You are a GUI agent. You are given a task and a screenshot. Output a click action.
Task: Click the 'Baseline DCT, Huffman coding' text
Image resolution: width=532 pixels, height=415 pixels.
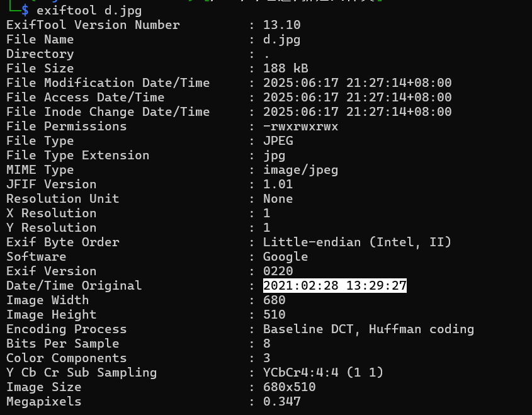click(368, 329)
